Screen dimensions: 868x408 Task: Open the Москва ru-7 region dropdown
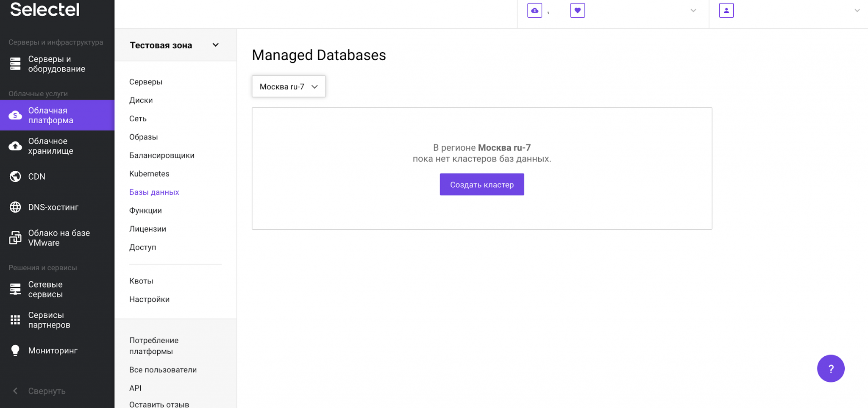[289, 86]
